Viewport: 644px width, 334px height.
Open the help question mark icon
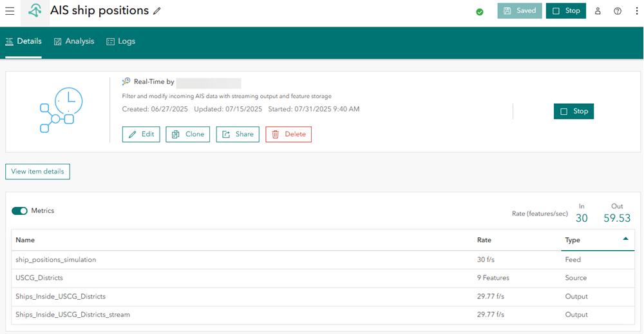pyautogui.click(x=618, y=11)
